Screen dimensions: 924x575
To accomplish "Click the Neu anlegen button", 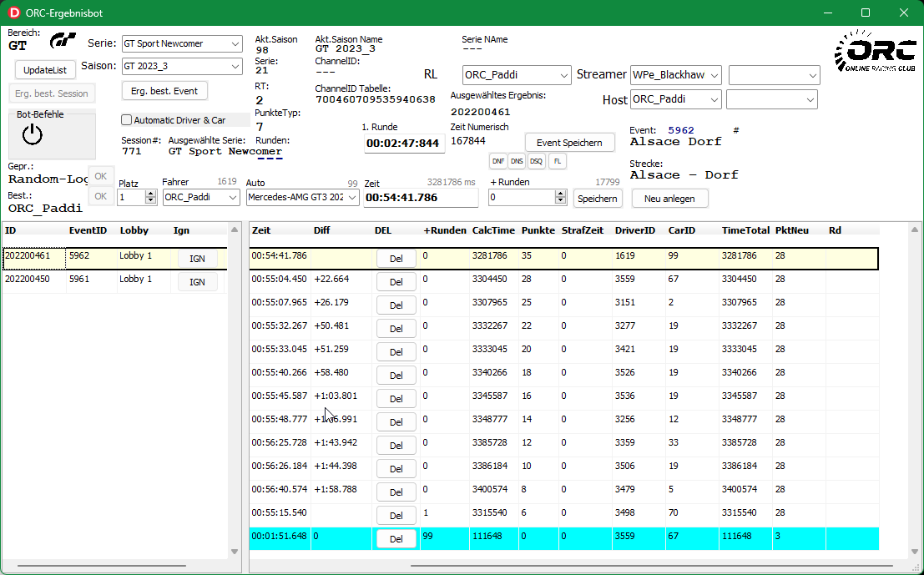I will 669,198.
